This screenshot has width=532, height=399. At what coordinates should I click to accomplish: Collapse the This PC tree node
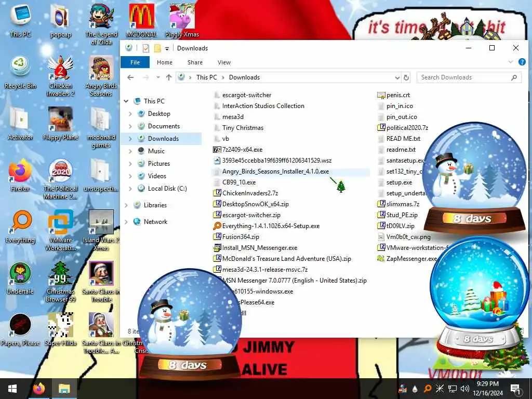(126, 101)
